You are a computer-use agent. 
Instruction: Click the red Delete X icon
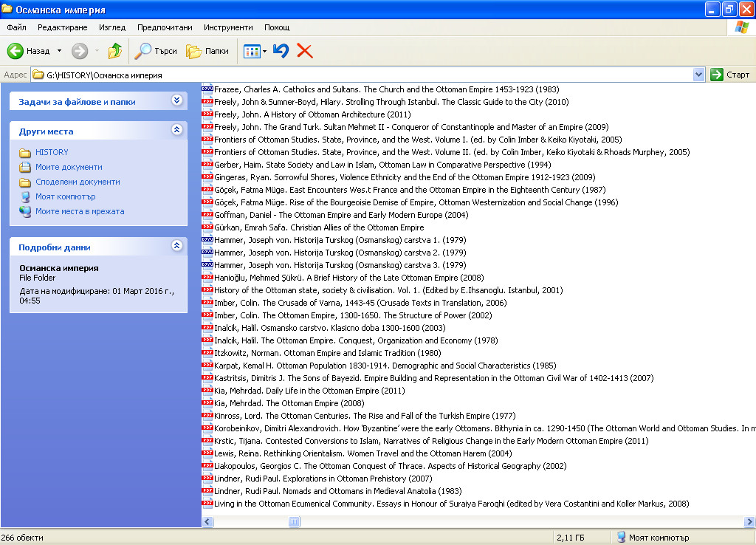click(304, 51)
